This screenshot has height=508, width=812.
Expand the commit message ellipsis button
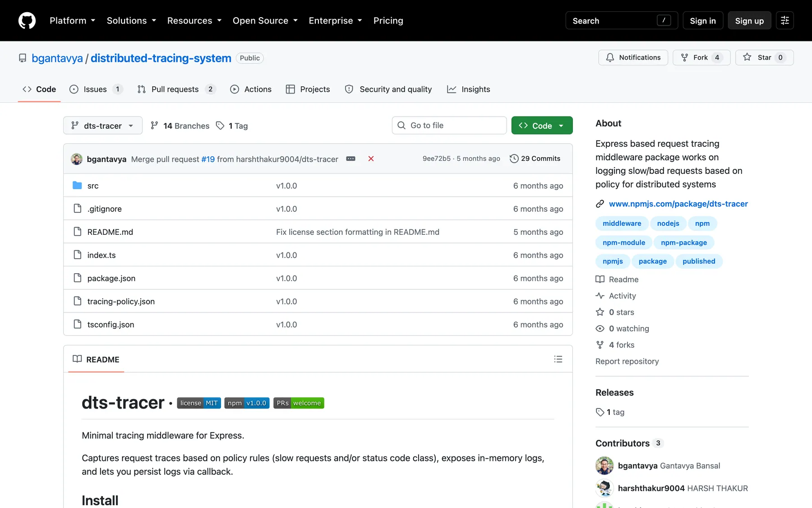[x=351, y=158]
